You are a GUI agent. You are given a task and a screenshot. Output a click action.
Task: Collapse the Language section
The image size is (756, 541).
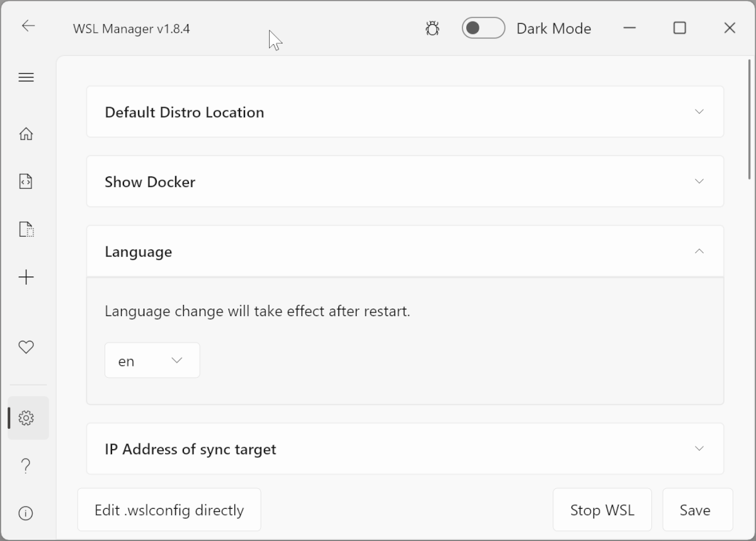click(405, 251)
